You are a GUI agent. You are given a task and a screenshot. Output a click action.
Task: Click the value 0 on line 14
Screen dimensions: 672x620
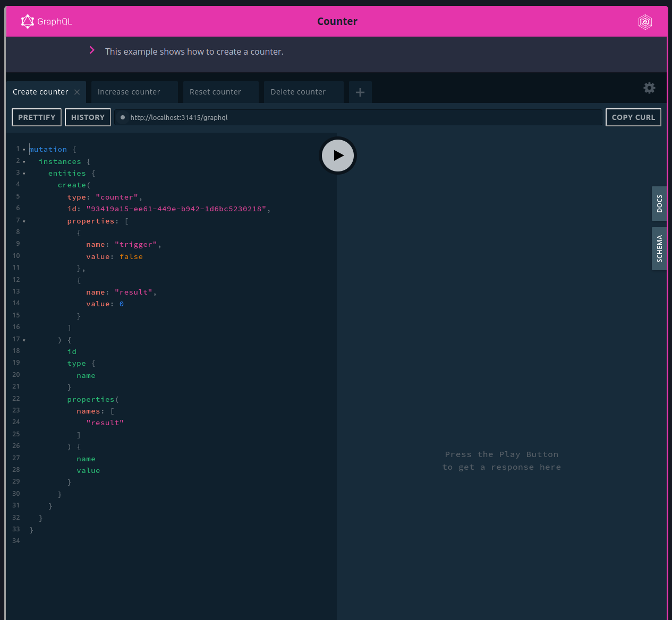pos(122,304)
